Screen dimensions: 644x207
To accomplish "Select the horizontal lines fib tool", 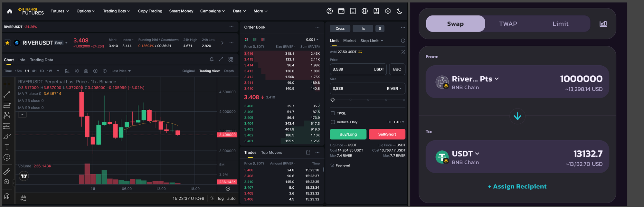I will [x=7, y=105].
